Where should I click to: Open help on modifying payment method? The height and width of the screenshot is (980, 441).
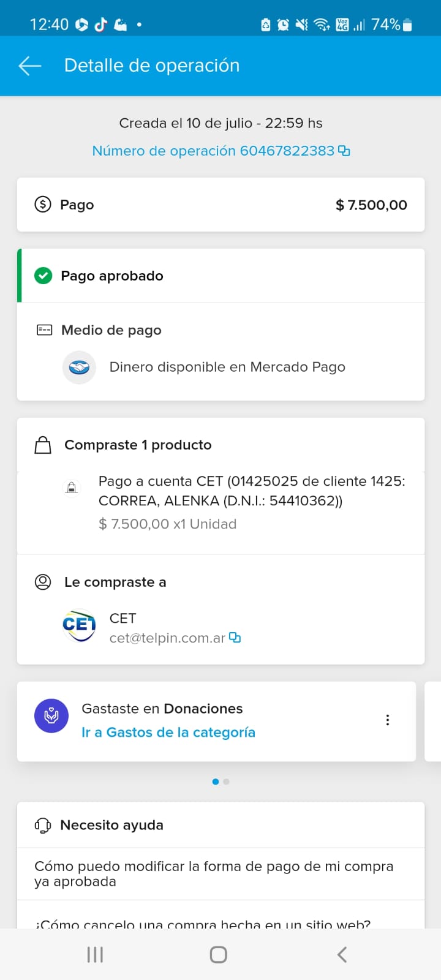(x=214, y=873)
